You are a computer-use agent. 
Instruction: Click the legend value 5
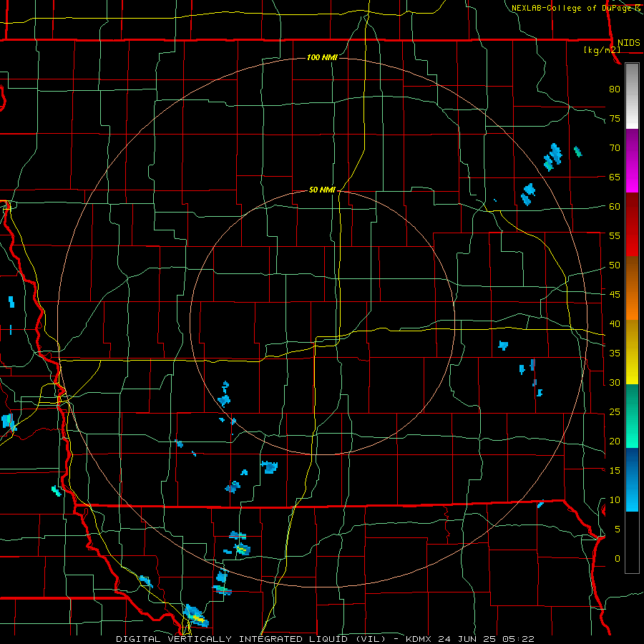coord(618,529)
